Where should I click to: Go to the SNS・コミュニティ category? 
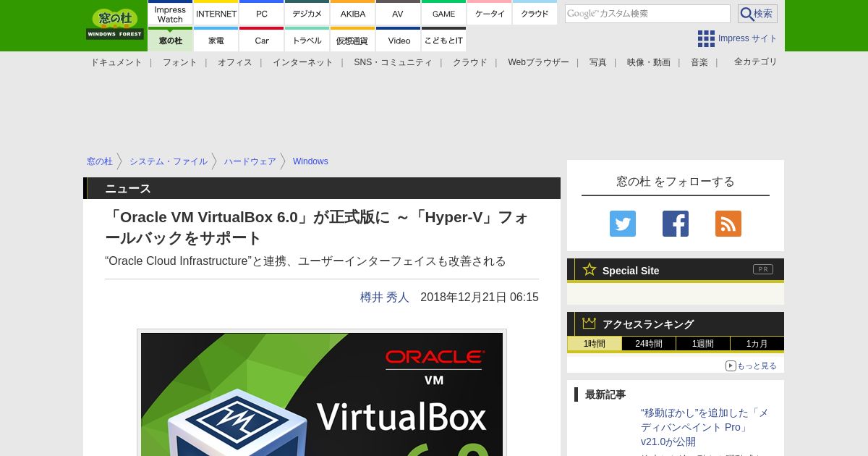[393, 62]
